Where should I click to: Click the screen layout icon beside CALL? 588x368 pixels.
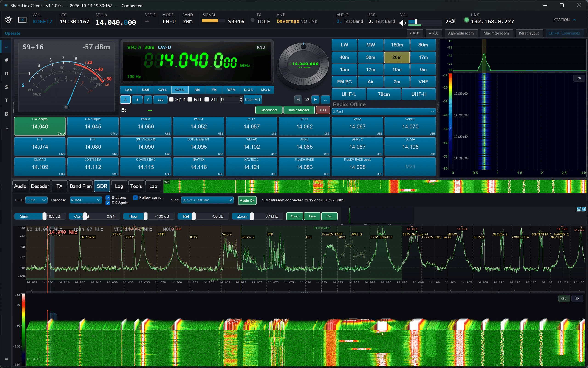coord(22,20)
